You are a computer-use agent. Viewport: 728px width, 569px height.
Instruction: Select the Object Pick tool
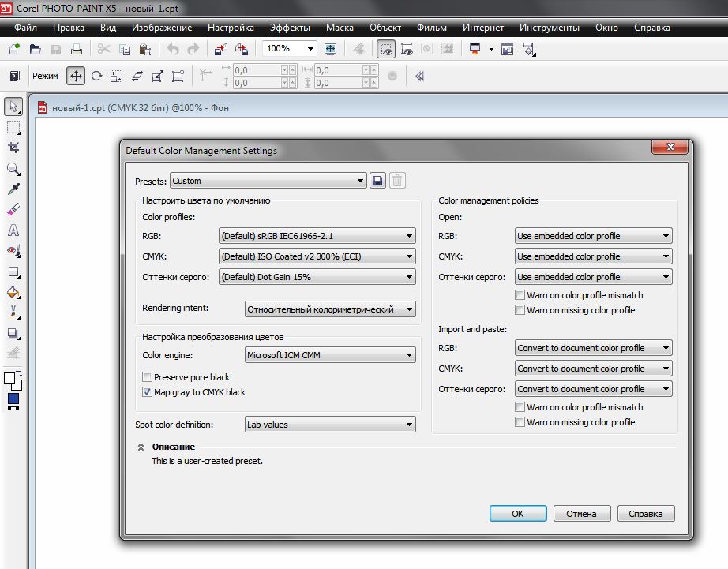[x=13, y=107]
